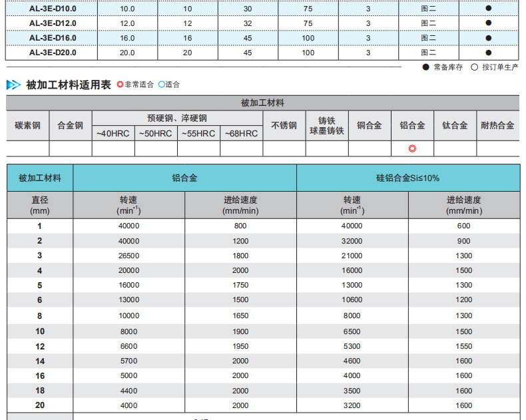Click the blue double-arrow icon beside 被加工材料适用表
This screenshot has width=526, height=420.
(13, 85)
